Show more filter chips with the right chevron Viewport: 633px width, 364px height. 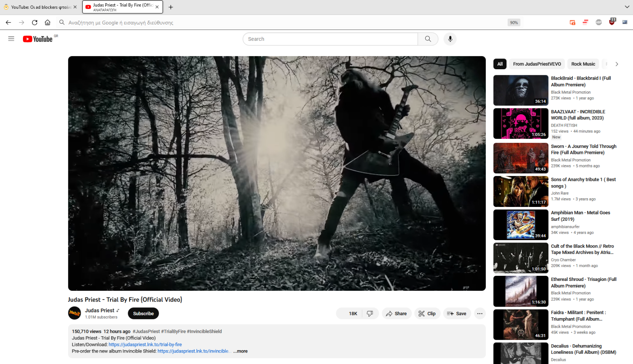(x=616, y=64)
